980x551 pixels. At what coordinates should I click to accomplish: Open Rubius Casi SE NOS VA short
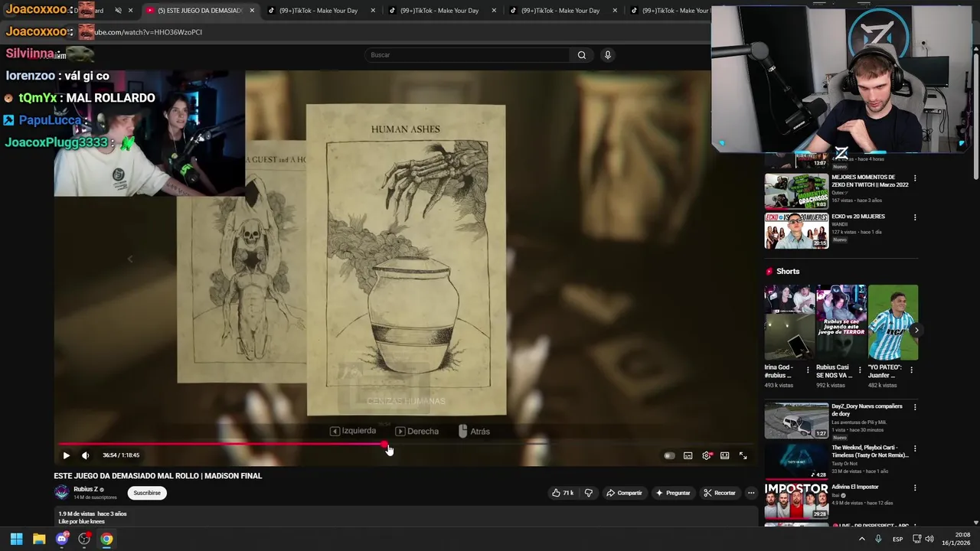(x=841, y=322)
